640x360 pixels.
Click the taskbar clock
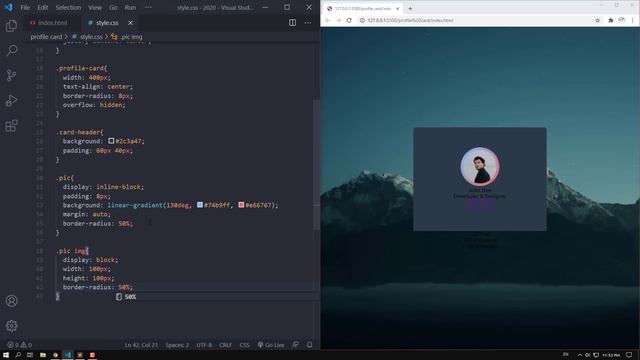(611, 355)
